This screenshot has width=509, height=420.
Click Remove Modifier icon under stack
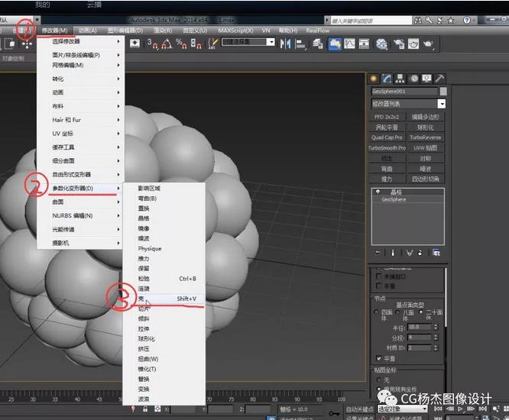click(x=420, y=252)
